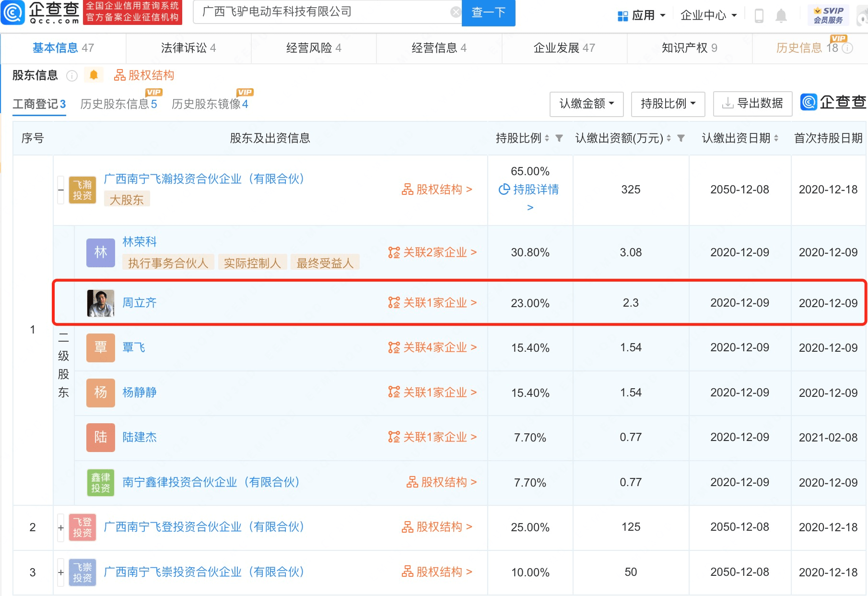Sort by 认缴出资日期 arrows
868x596 pixels.
click(776, 138)
